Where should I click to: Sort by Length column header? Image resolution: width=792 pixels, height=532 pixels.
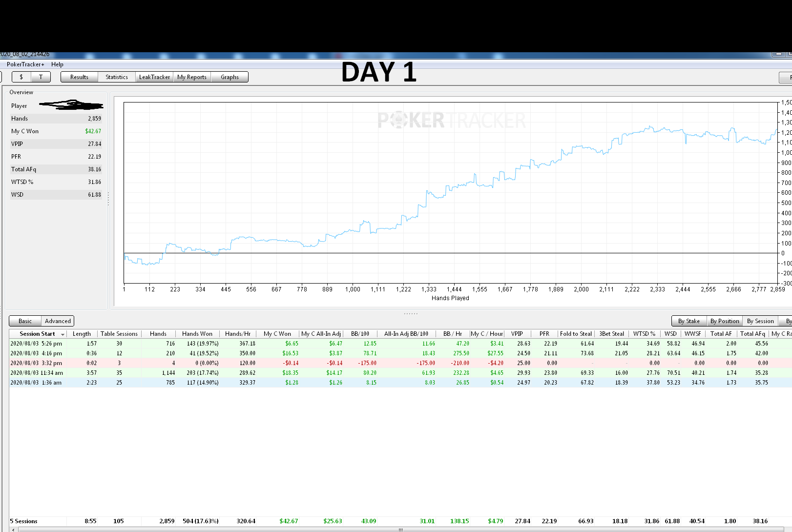(82, 334)
